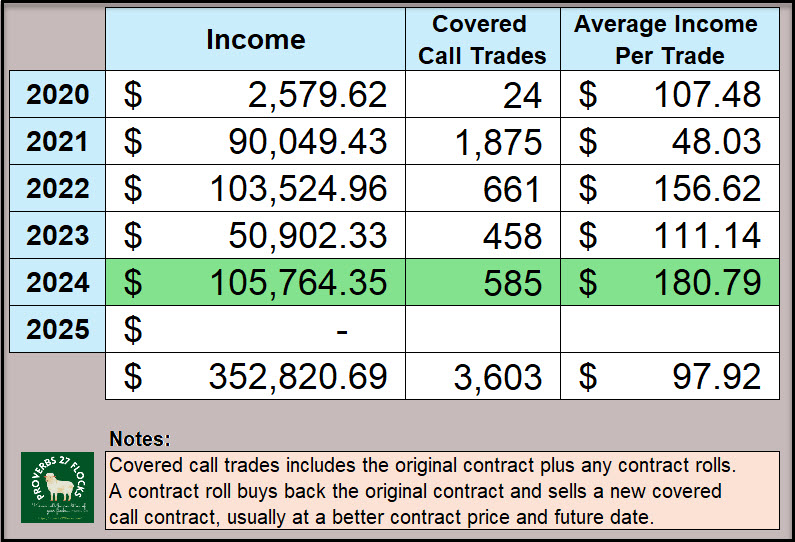This screenshot has width=795, height=542.
Task: Select the 2020 row label
Action: point(57,95)
